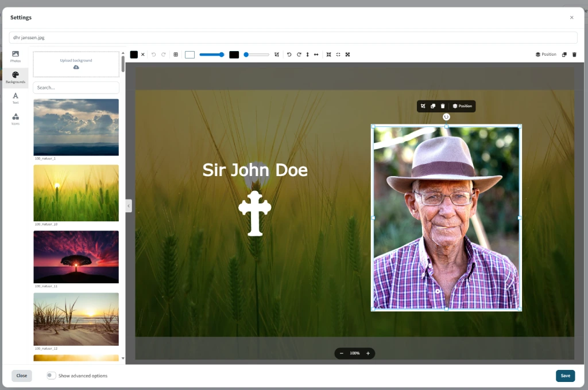This screenshot has height=390, width=588.
Task: Open the white border color swatch
Action: pos(189,54)
